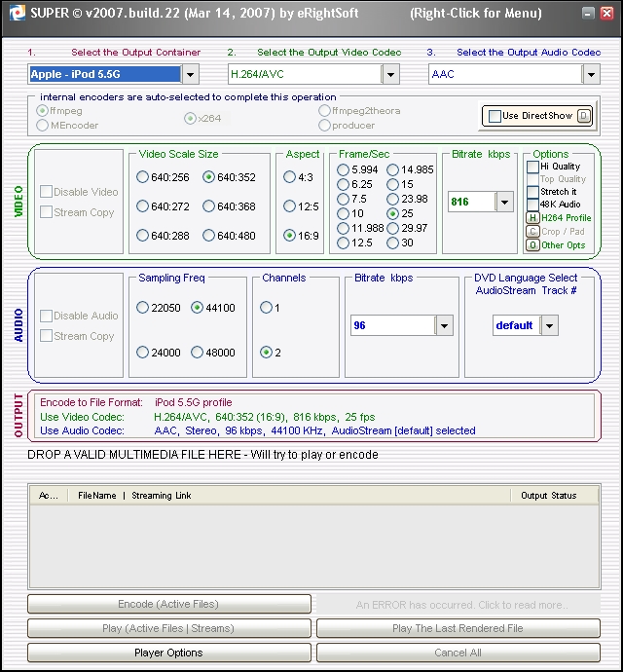The width and height of the screenshot is (623, 672).
Task: Enable the Use DirectShow checkbox
Action: 495,116
